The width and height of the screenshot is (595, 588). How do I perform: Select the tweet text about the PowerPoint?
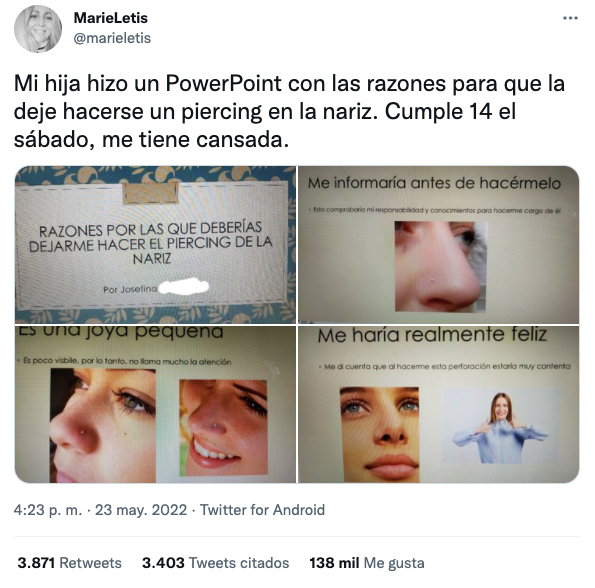[x=289, y=112]
